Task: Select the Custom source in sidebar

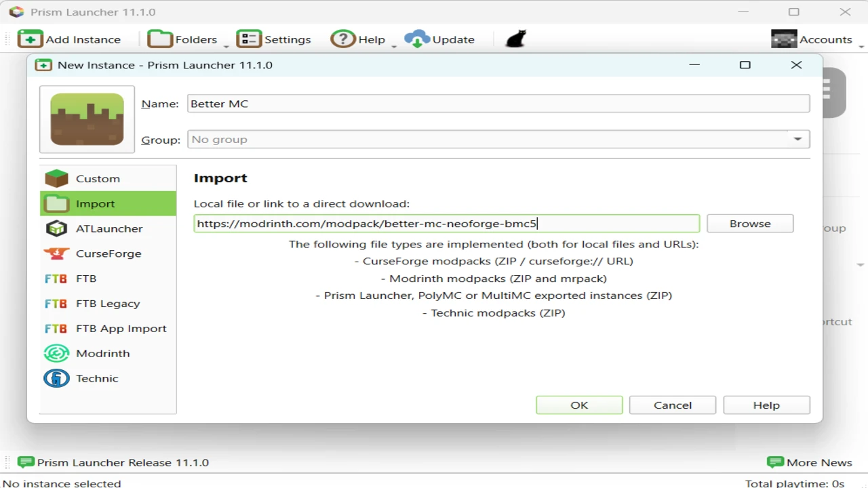Action: (108, 179)
